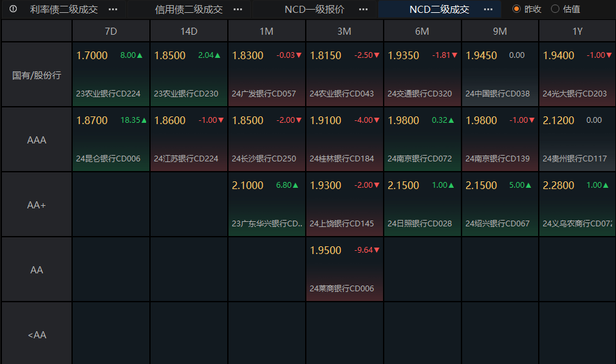This screenshot has height=364, width=616.
Task: Click the 1.8600 yield value
Action: [170, 120]
